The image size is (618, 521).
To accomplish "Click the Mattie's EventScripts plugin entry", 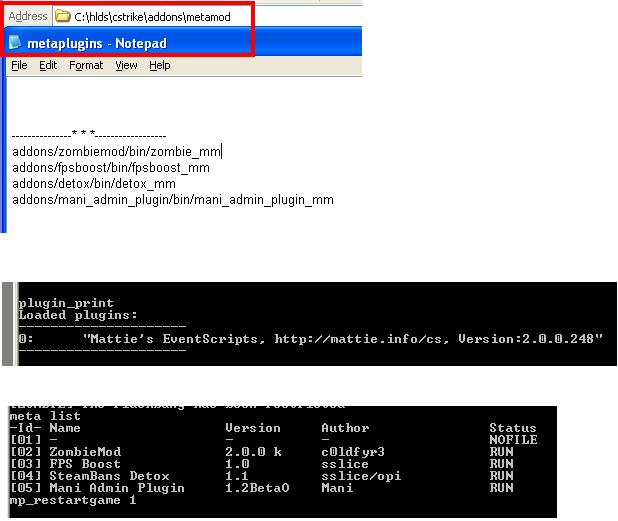I will point(311,339).
